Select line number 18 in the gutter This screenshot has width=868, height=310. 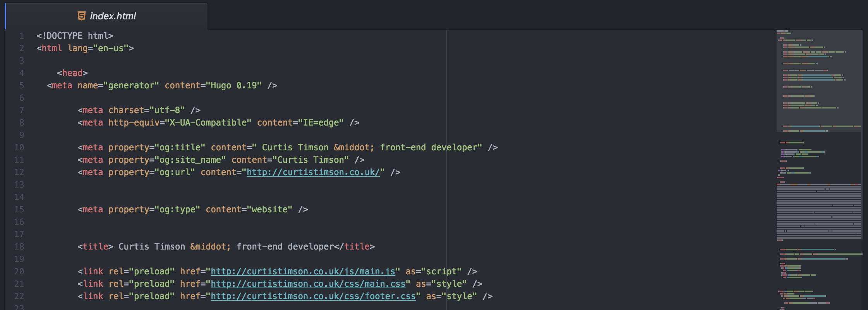[19, 246]
